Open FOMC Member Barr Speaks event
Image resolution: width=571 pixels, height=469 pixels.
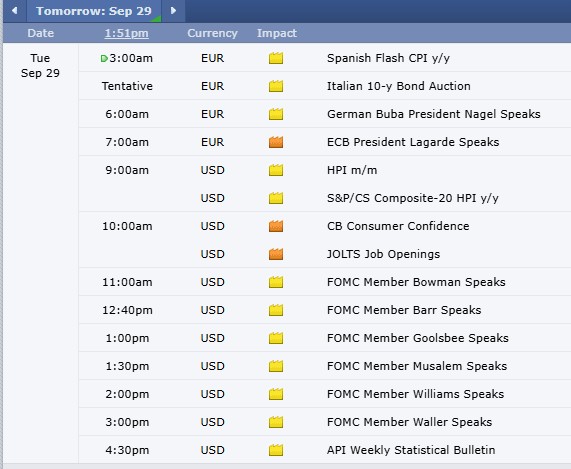tap(404, 310)
